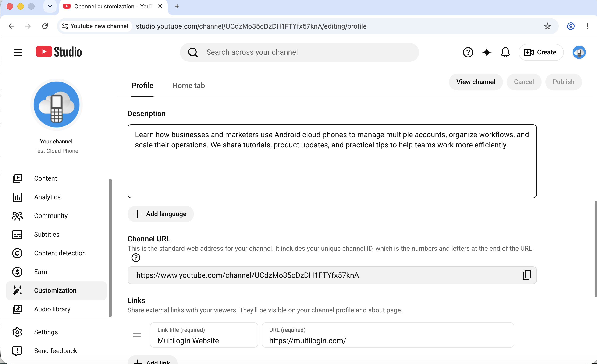This screenshot has height=364, width=597.
Task: Click the Channel URL help icon
Action: pos(136,258)
